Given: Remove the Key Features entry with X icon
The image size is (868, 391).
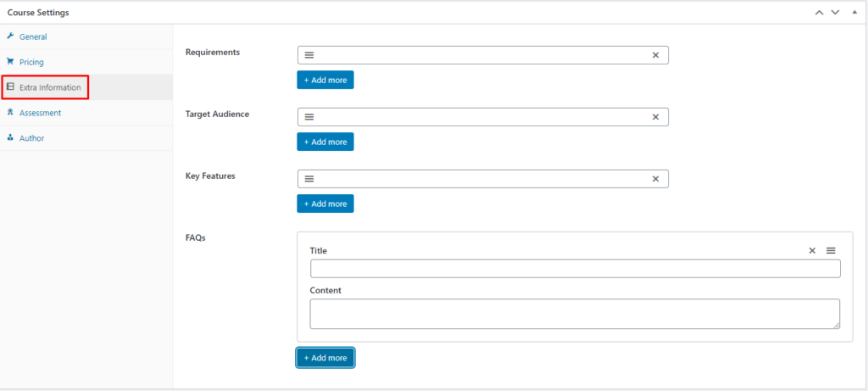Looking at the screenshot, I should point(655,179).
